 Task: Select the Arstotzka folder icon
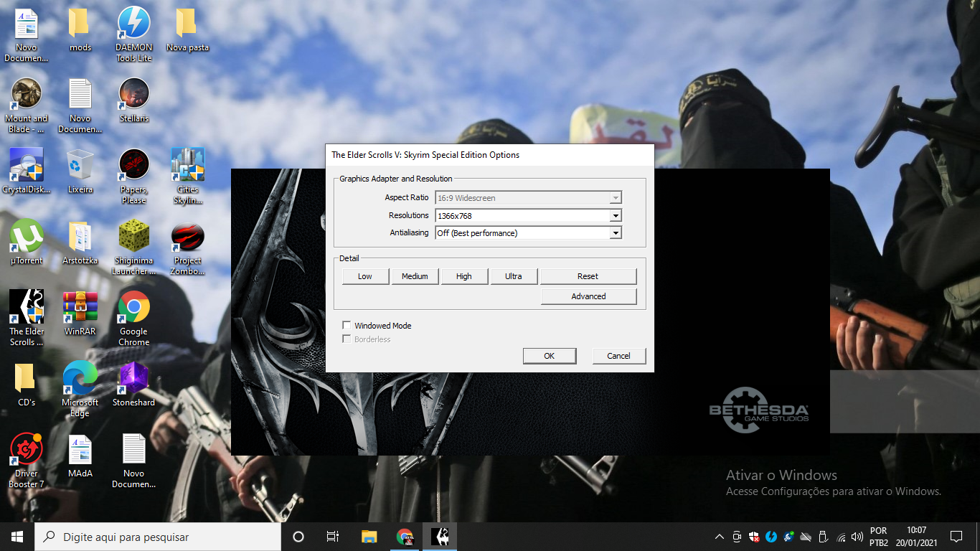pos(80,243)
